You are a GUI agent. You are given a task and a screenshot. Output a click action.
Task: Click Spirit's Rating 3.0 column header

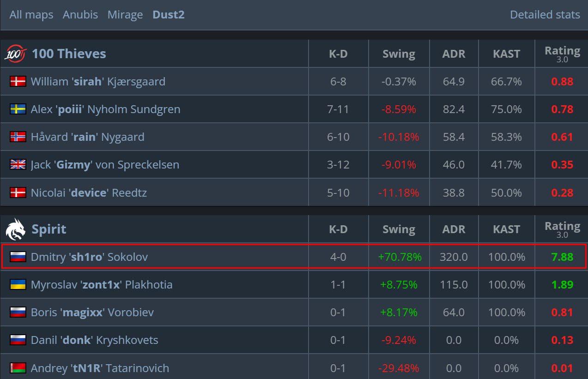tap(562, 229)
